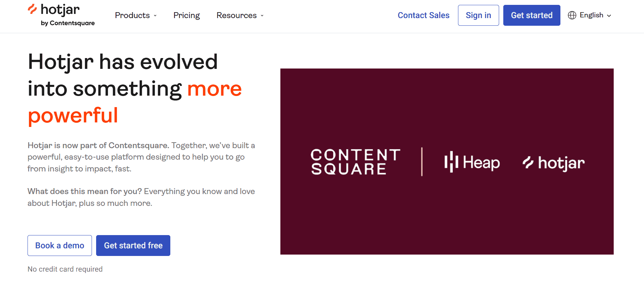Click the Get started free button
Image resolution: width=644 pixels, height=281 pixels.
click(133, 246)
